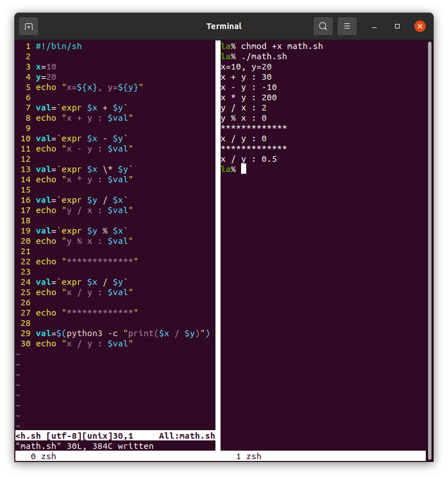
Task: Minimize the Terminal window
Action: 375,26
